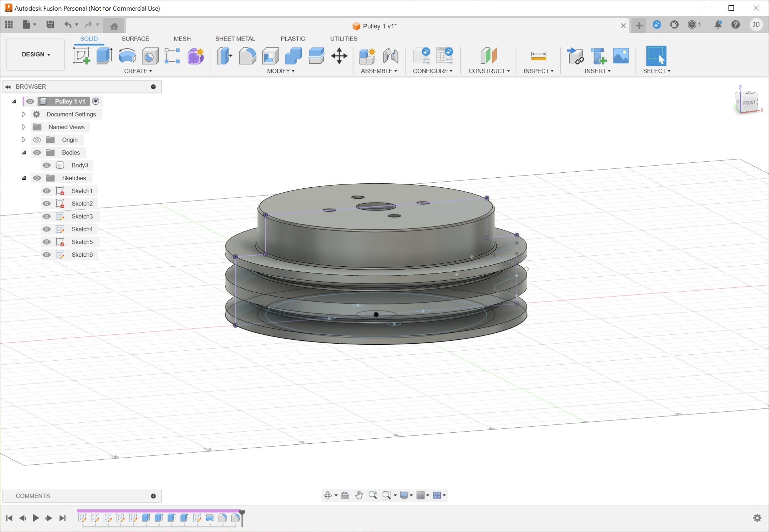Open the INSPECT dropdown menu

click(538, 71)
